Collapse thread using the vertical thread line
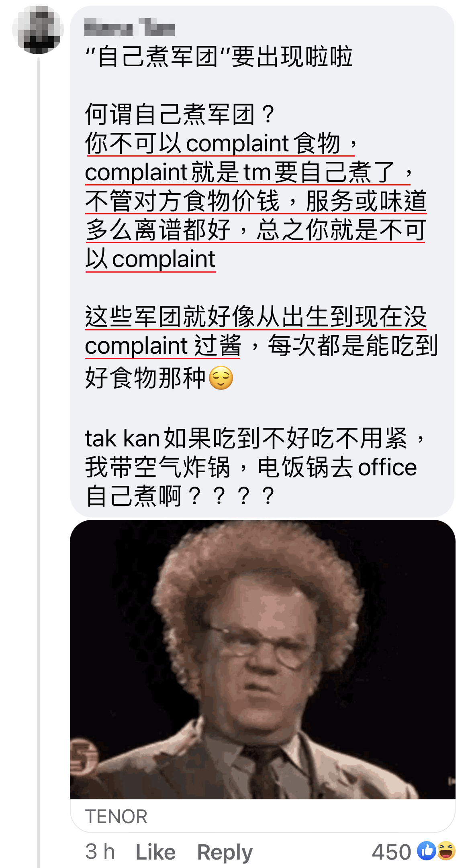 (x=39, y=462)
